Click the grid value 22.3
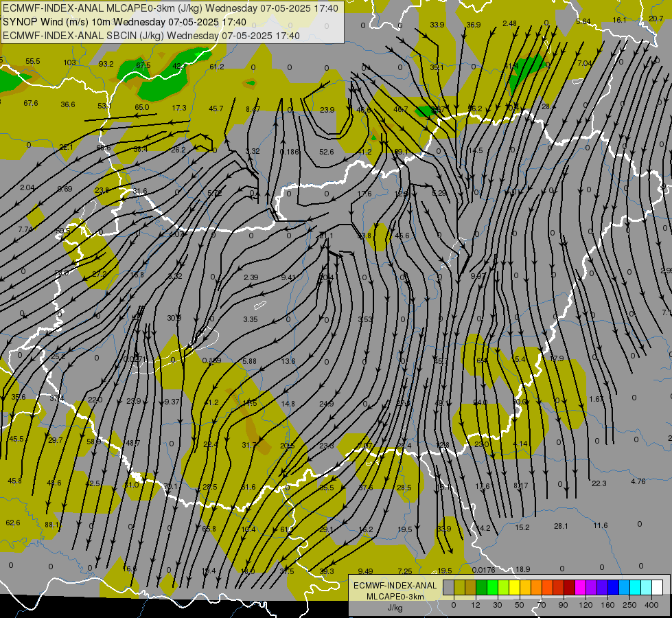Image resolution: width=672 pixels, height=618 pixels. 599,483
